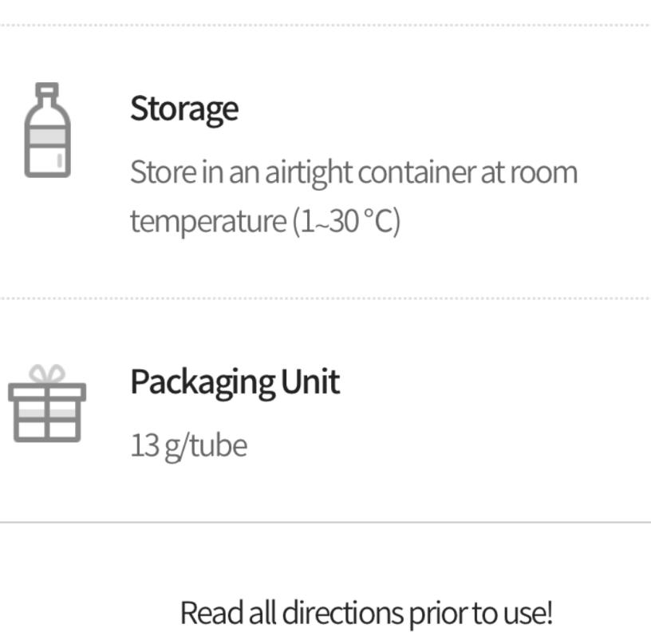Click the storage bottle icon

click(x=48, y=132)
